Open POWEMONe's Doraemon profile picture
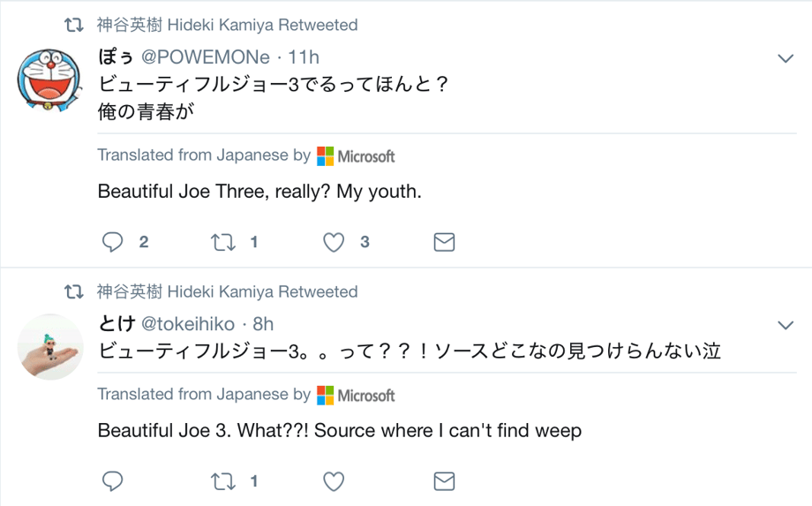 click(x=50, y=79)
